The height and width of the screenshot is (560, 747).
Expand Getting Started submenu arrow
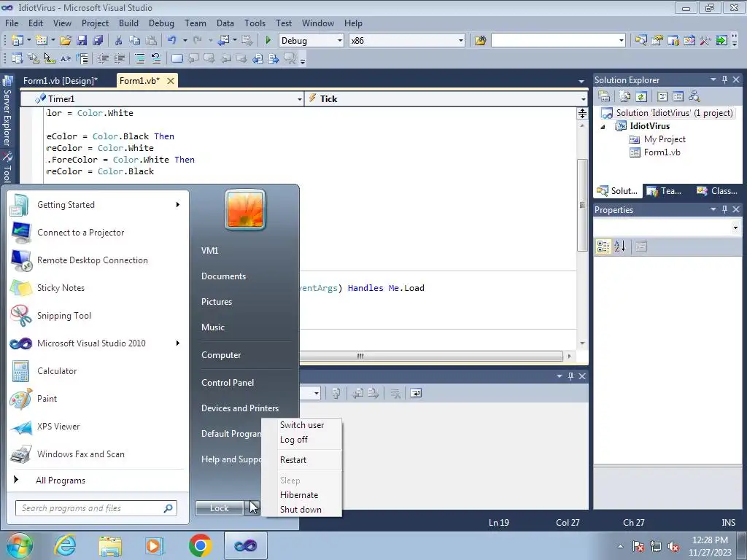[x=178, y=205]
